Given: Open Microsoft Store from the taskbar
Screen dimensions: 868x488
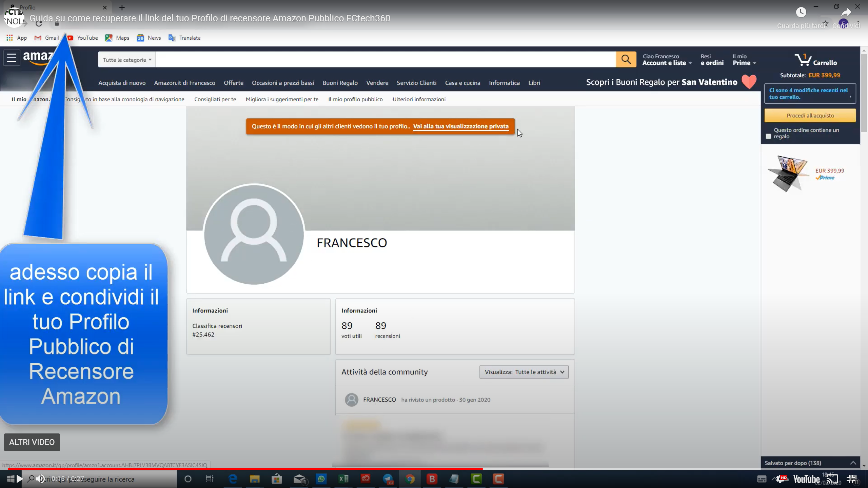Looking at the screenshot, I should click(x=277, y=479).
